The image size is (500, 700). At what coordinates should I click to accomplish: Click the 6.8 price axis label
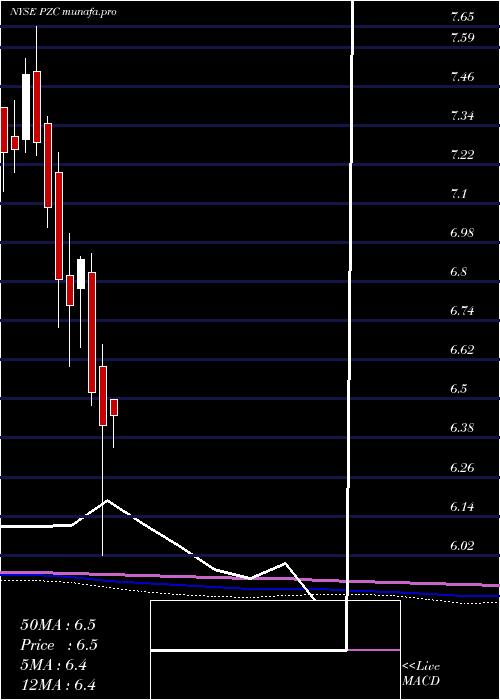(459, 271)
